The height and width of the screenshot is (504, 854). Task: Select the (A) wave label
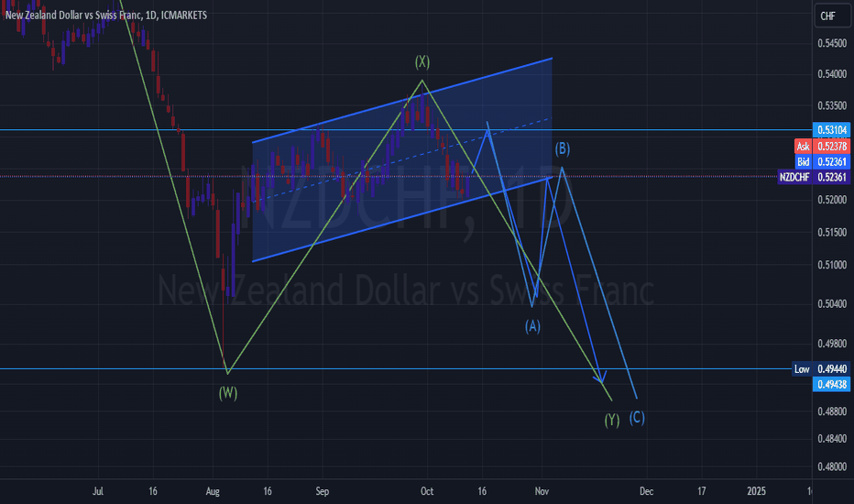532,326
